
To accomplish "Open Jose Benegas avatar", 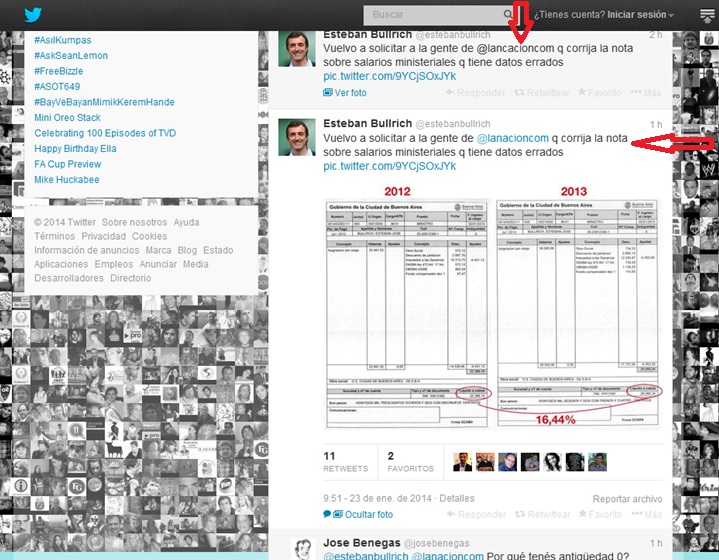I will pyautogui.click(x=303, y=549).
